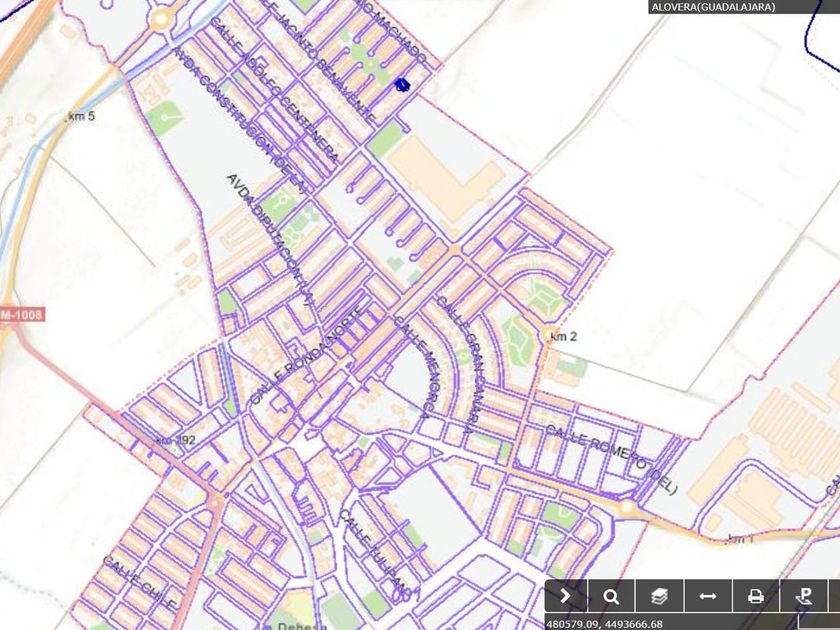Open the map layers panel
The height and width of the screenshot is (630, 840).
[660, 596]
